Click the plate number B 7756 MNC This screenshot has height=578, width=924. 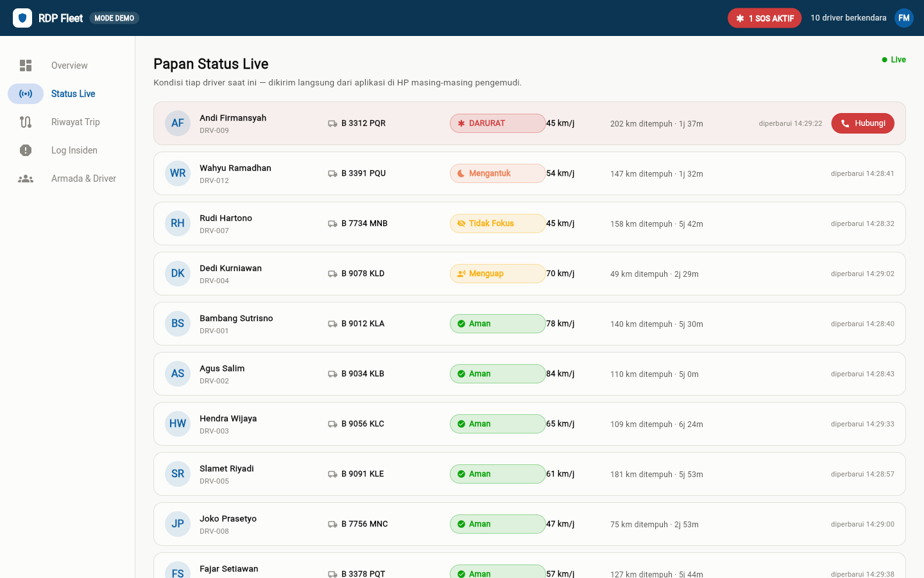[364, 524]
